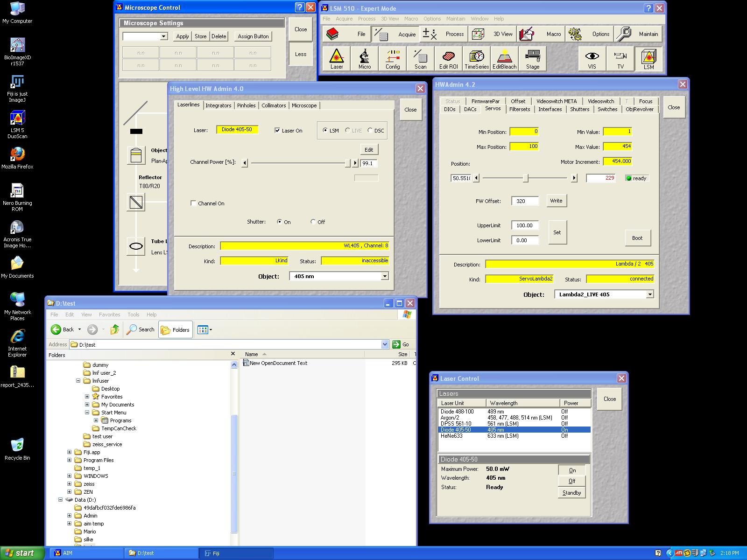Open the Explorer Views dropdown button
747x560 pixels.
point(204,329)
